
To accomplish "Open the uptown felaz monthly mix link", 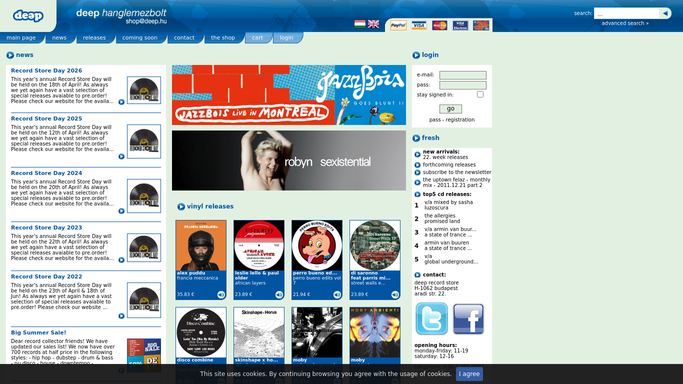I will [x=456, y=182].
